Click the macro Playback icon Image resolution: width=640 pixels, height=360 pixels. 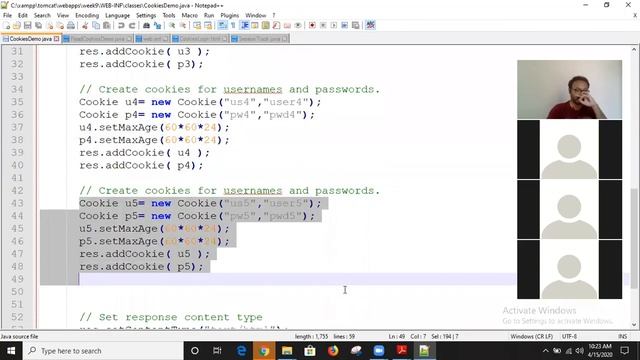(334, 25)
